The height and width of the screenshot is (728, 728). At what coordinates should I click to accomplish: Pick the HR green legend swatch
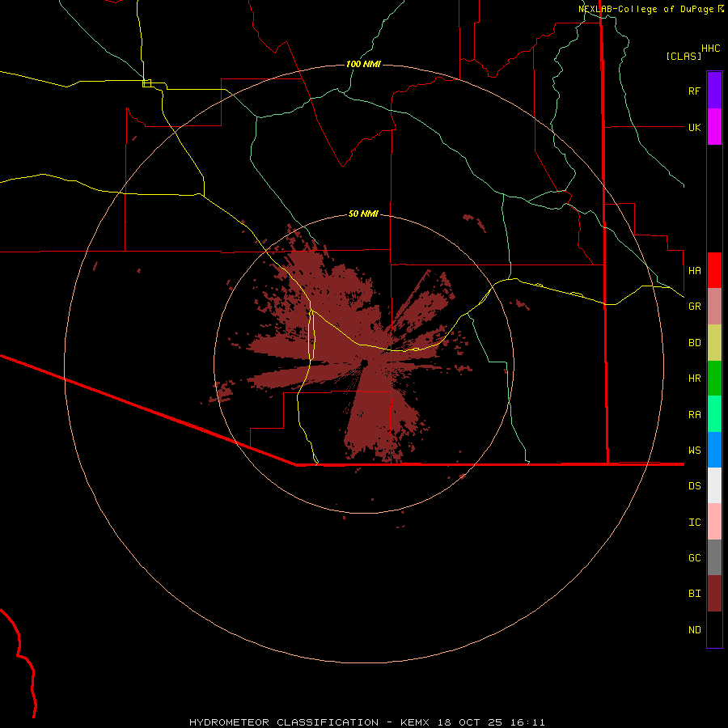coord(714,379)
